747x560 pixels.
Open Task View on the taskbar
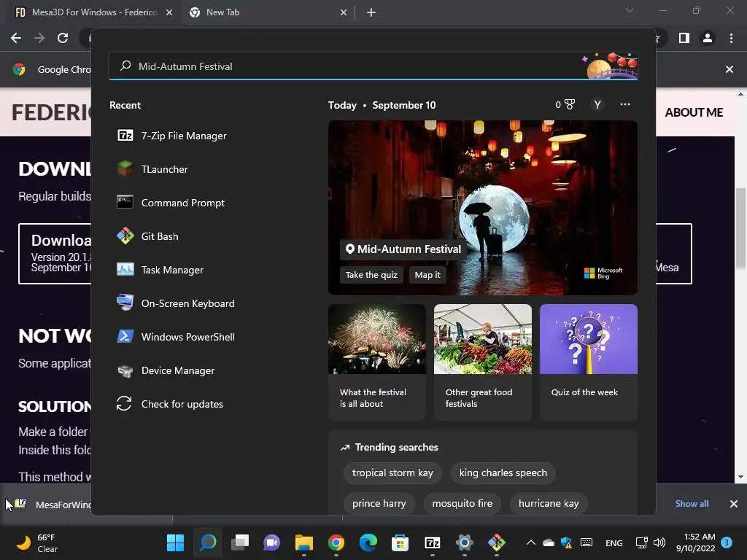[x=240, y=542]
